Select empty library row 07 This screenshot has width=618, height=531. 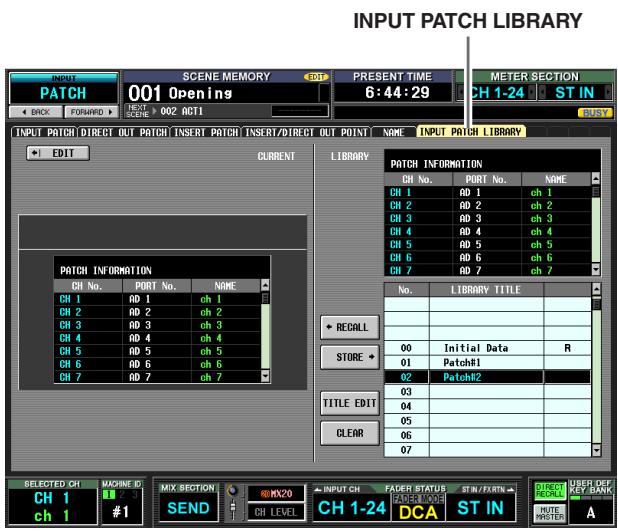click(x=487, y=450)
